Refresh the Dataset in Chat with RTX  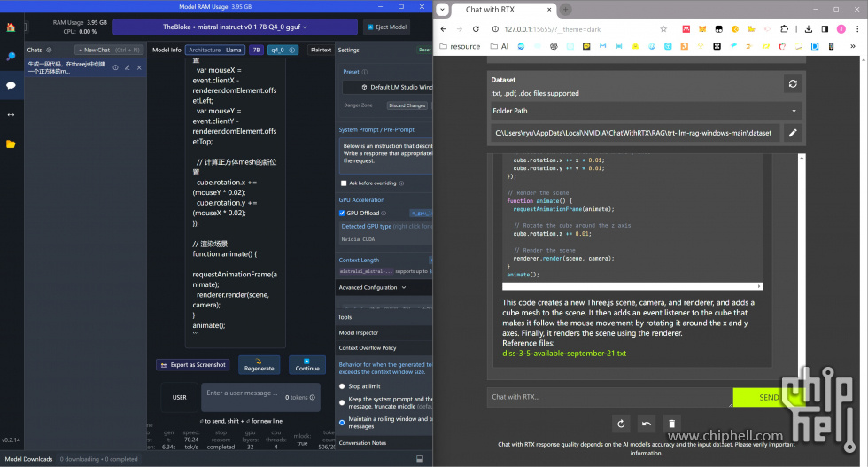(793, 83)
